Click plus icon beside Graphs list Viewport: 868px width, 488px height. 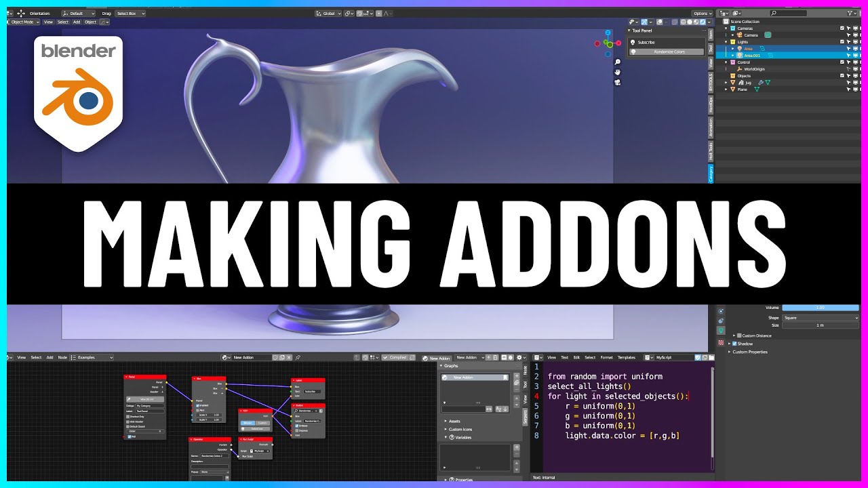click(517, 375)
